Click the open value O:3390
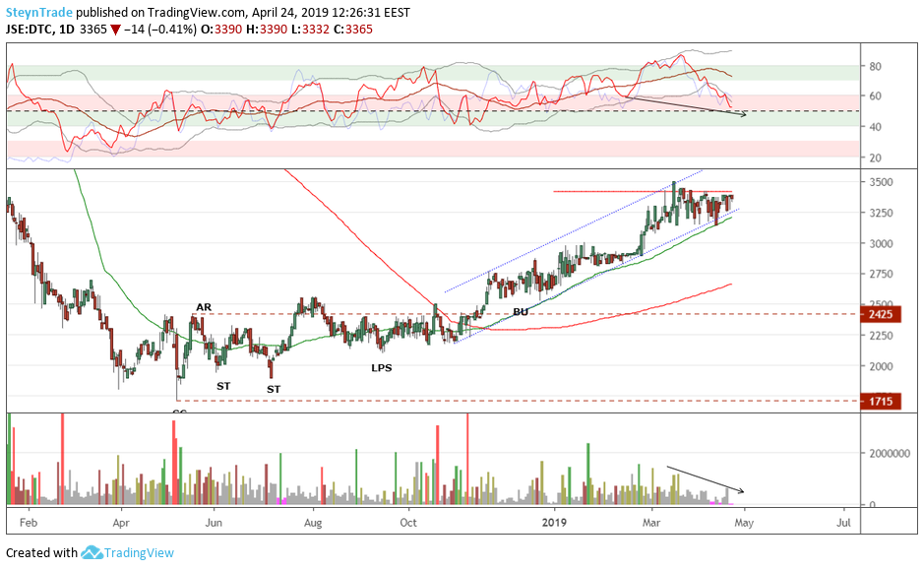 [x=221, y=30]
